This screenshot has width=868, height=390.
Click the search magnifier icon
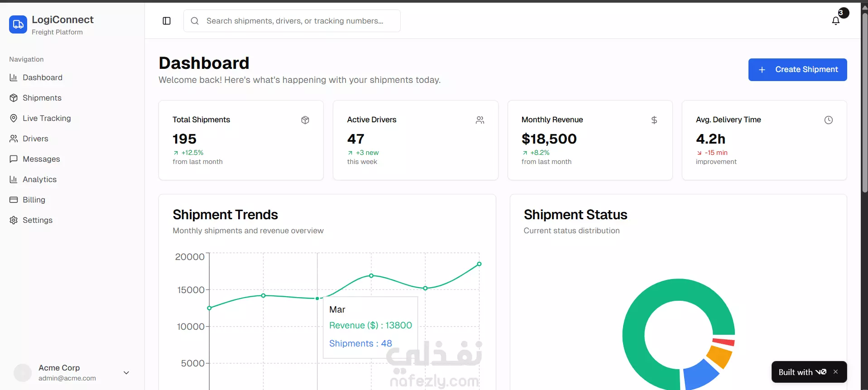195,21
